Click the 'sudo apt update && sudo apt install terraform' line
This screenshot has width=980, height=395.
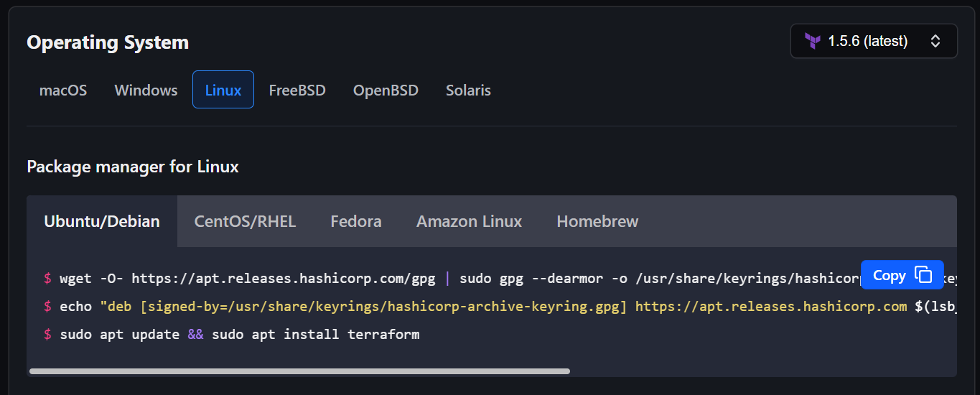231,335
